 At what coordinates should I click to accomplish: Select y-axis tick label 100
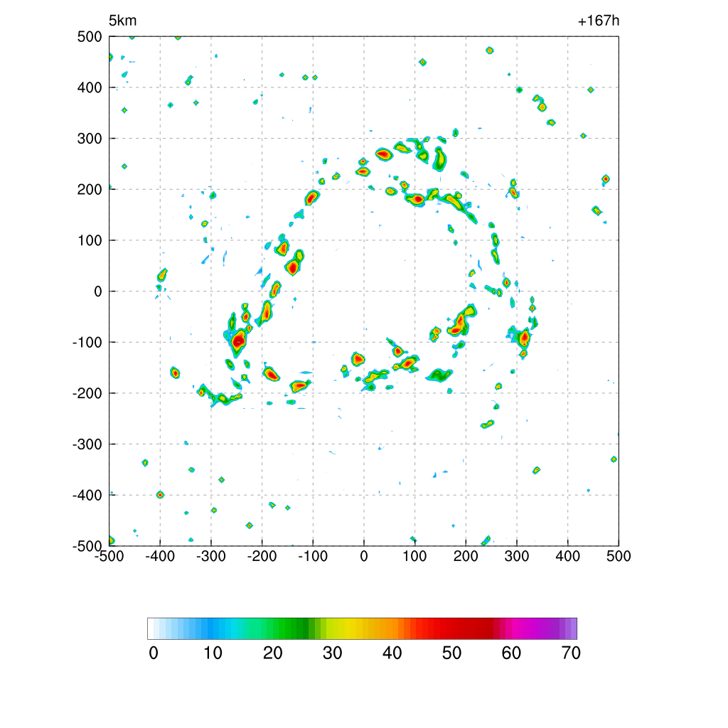(x=90, y=240)
